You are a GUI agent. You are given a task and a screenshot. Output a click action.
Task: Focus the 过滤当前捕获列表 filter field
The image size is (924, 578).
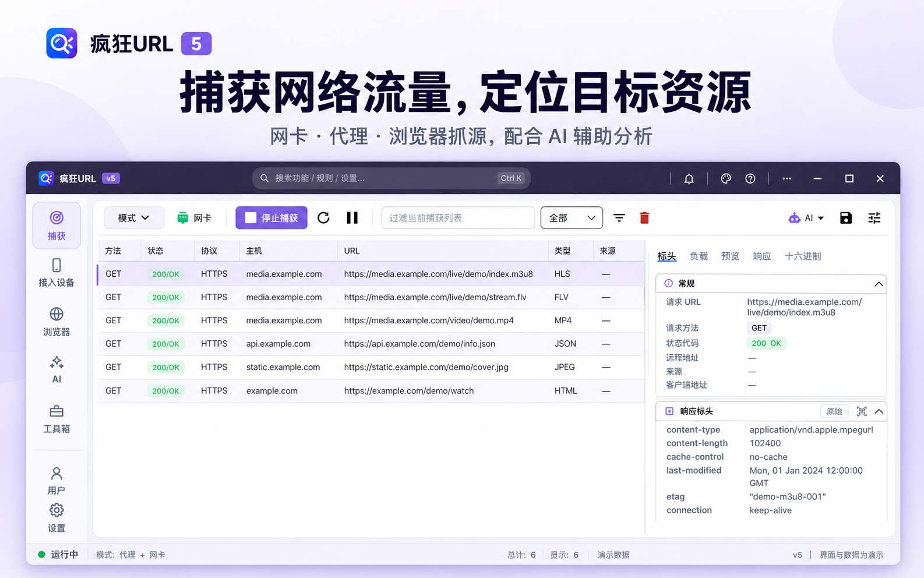458,218
